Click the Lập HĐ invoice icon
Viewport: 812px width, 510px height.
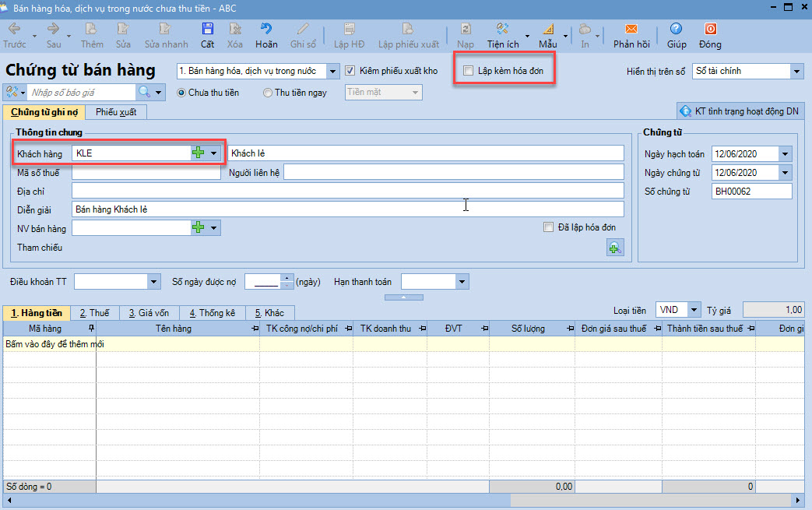(350, 29)
